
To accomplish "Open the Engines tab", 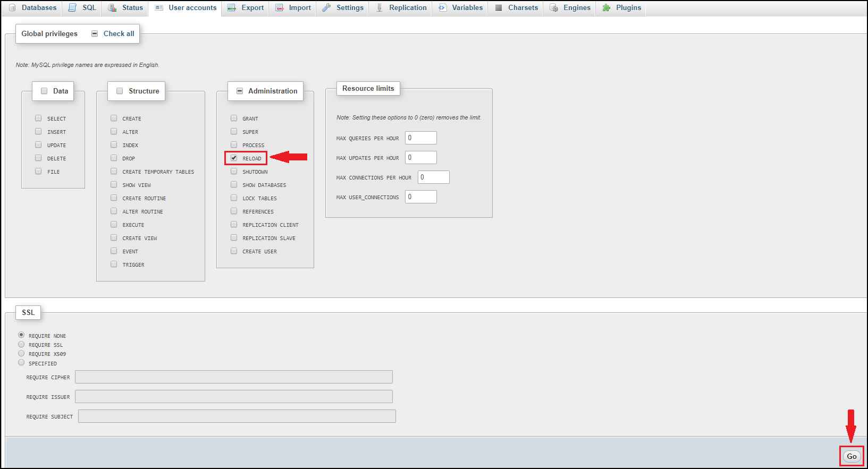I will click(570, 8).
